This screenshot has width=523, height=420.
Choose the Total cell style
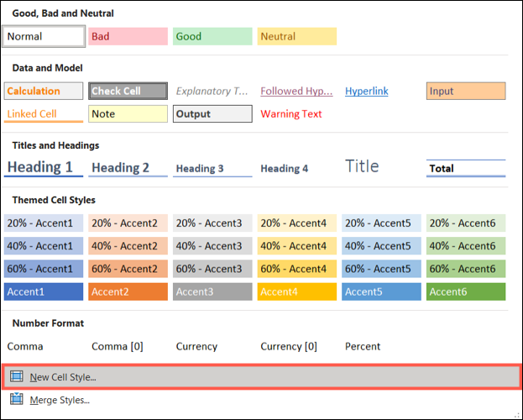(x=466, y=168)
